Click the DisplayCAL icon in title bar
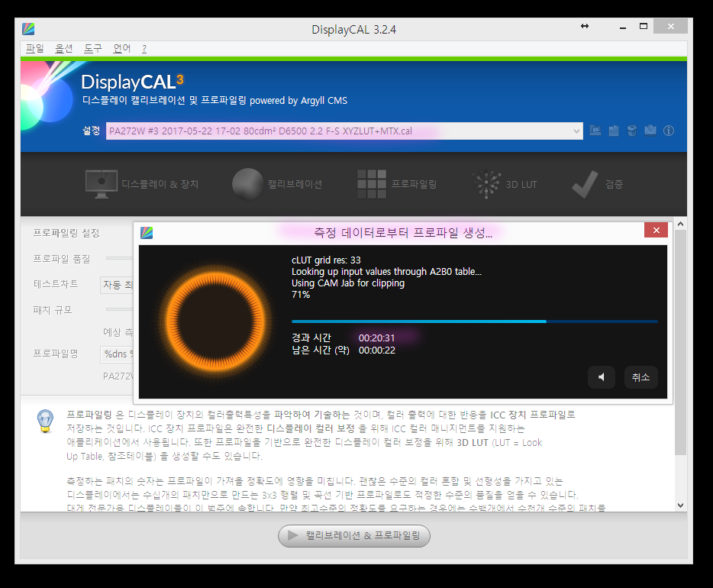This screenshot has width=713, height=588. click(28, 29)
